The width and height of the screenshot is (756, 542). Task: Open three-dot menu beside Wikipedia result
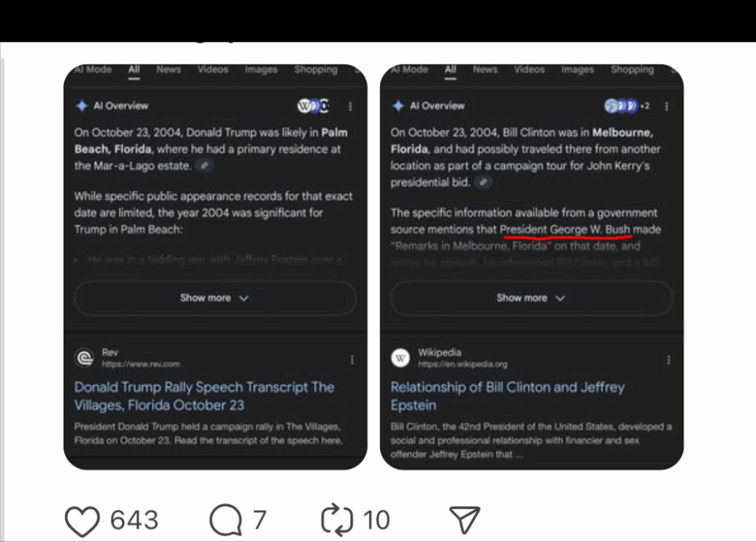click(668, 360)
